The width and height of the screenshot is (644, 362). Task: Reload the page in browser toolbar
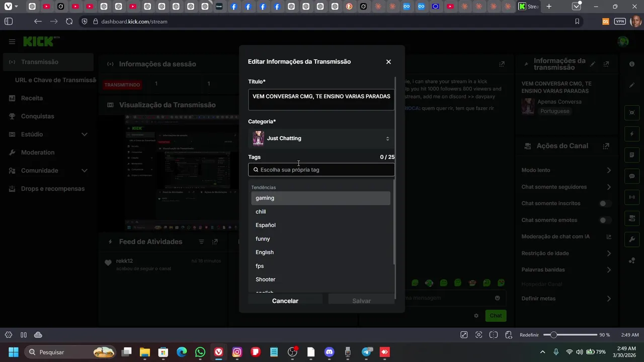click(69, 22)
